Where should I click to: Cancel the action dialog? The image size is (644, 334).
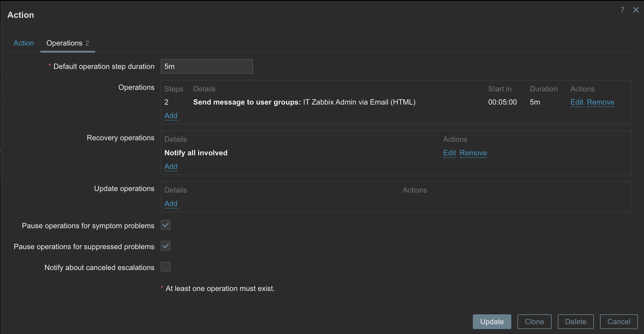(618, 322)
